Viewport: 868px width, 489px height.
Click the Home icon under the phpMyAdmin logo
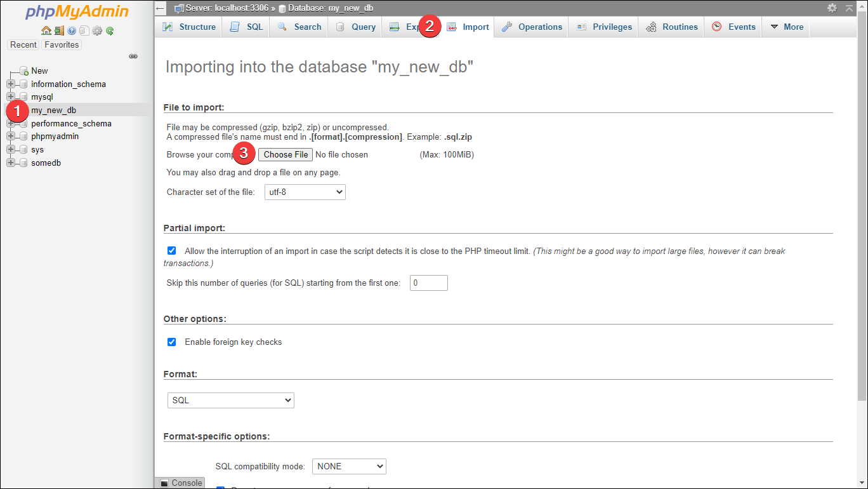point(46,30)
